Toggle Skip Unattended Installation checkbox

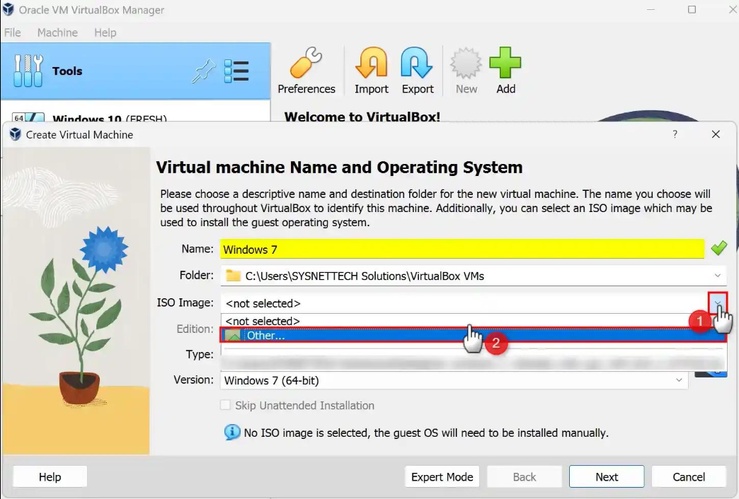pos(226,405)
